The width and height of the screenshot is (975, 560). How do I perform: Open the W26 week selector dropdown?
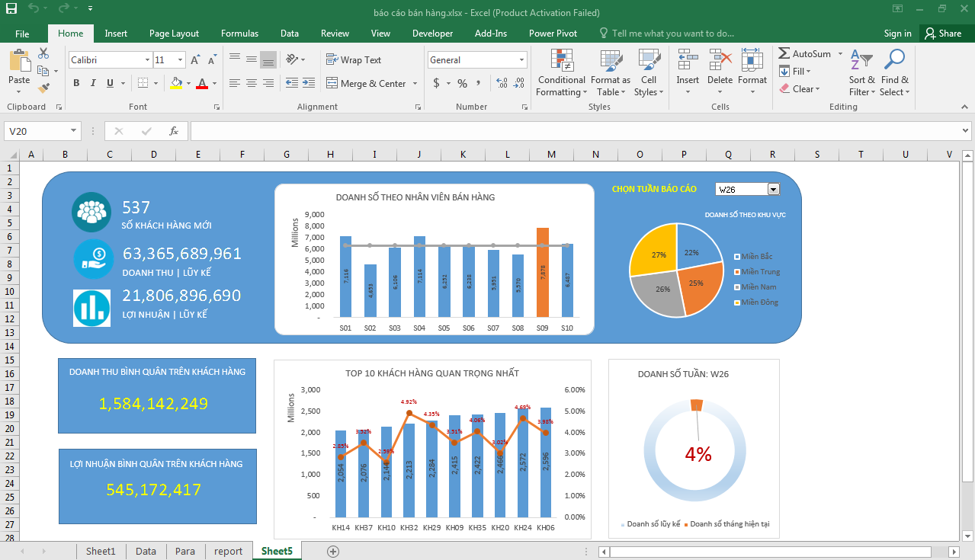coord(773,190)
